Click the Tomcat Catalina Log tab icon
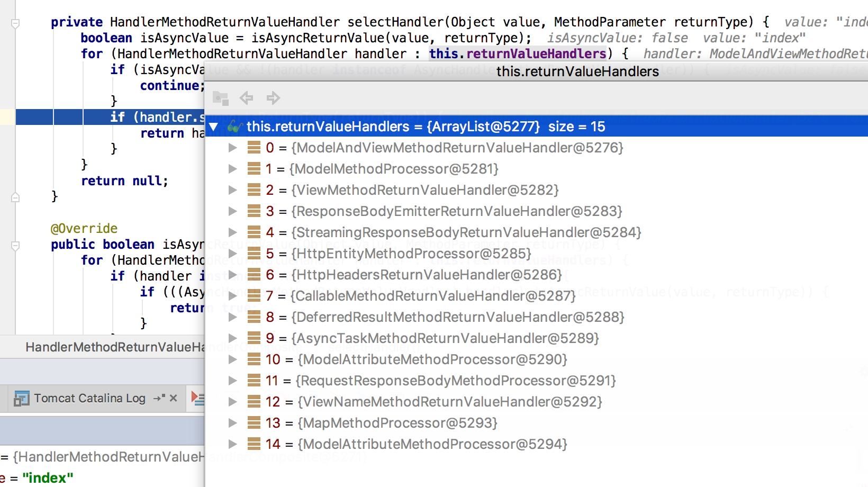Viewport: 868px width, 487px height. click(x=22, y=398)
